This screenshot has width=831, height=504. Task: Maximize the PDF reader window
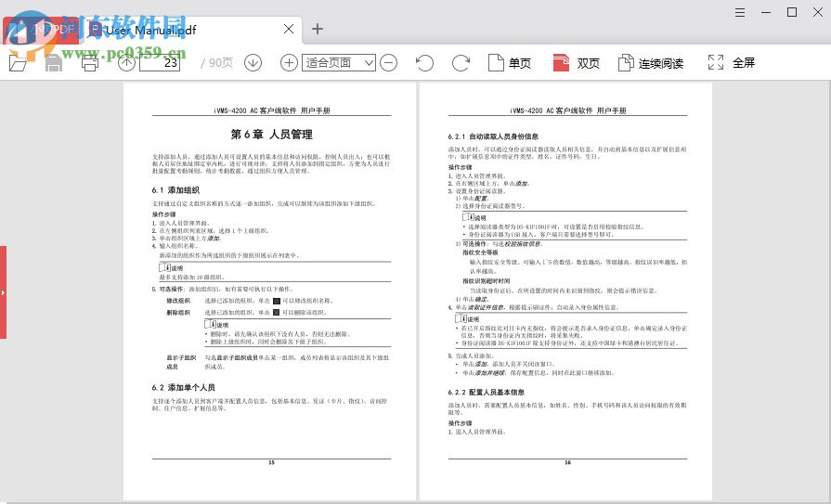click(x=792, y=12)
